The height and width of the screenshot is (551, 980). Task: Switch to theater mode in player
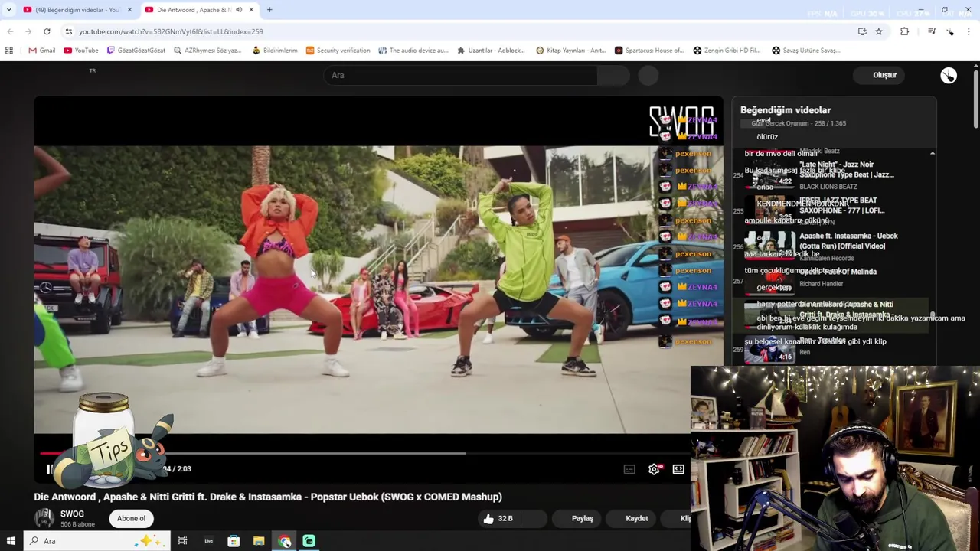click(x=678, y=469)
